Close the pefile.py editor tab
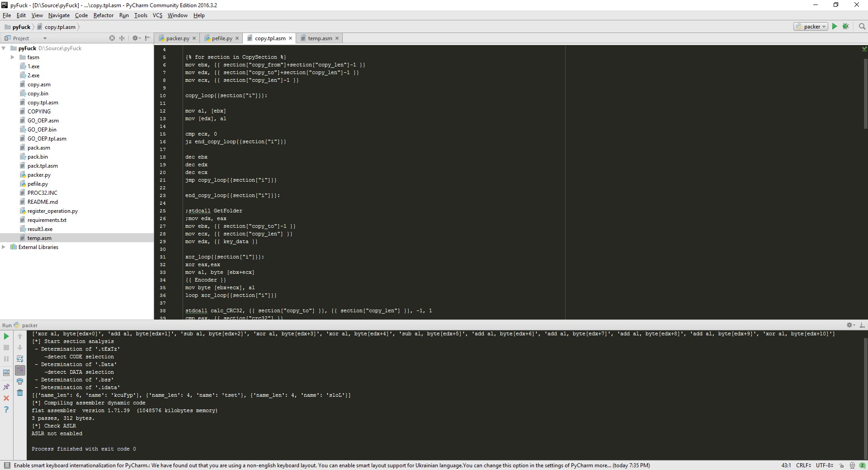Screen dimensions: 868x470 click(x=237, y=38)
